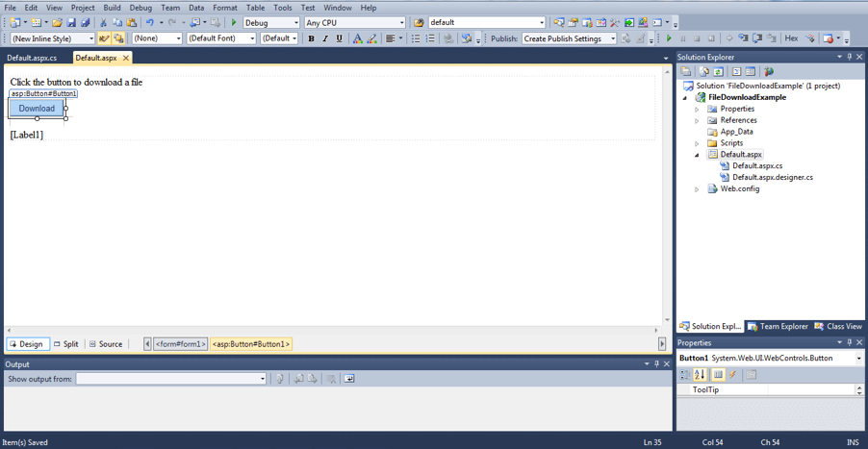
Task: Open Button1 object selector dropdown in Properties
Action: pos(858,359)
